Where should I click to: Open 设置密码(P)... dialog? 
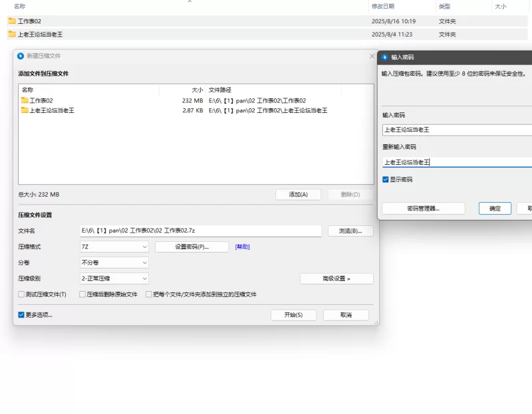(192, 247)
